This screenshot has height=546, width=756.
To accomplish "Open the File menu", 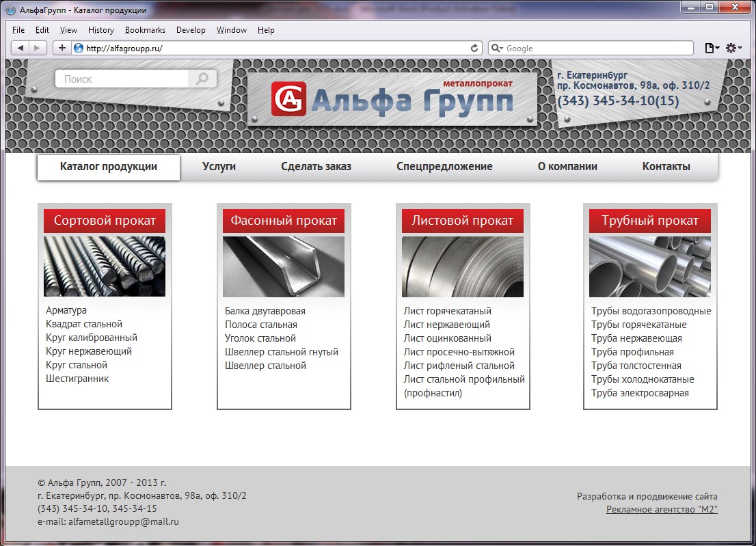I will coord(18,30).
